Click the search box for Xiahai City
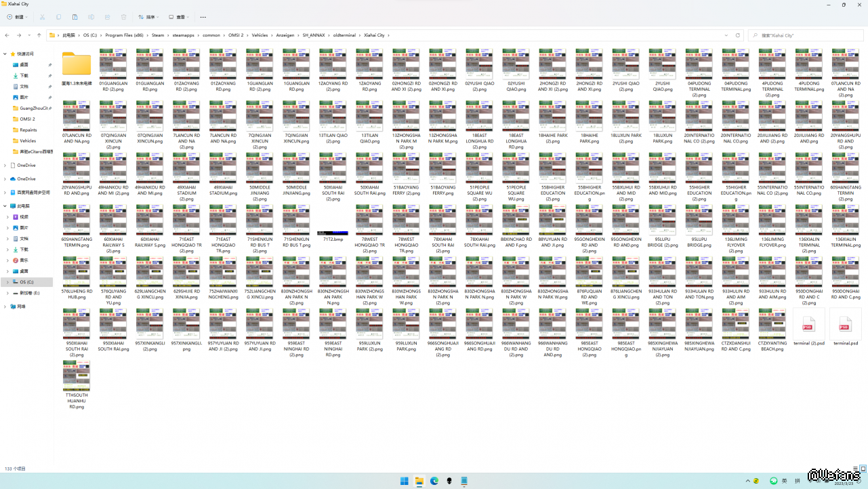The height and width of the screenshot is (489, 868). coord(806,35)
